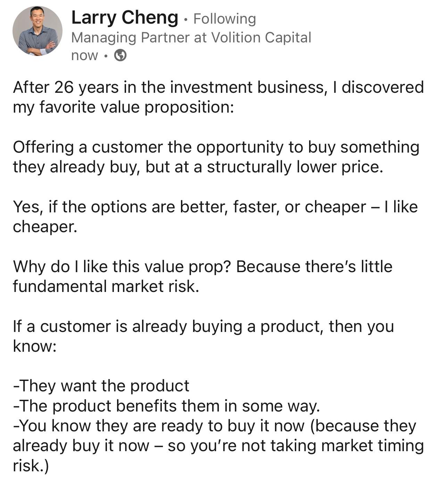Viewport: 448px width, 488px height.
Task: Toggle Following state for Larry Cheng
Action: pos(225,20)
